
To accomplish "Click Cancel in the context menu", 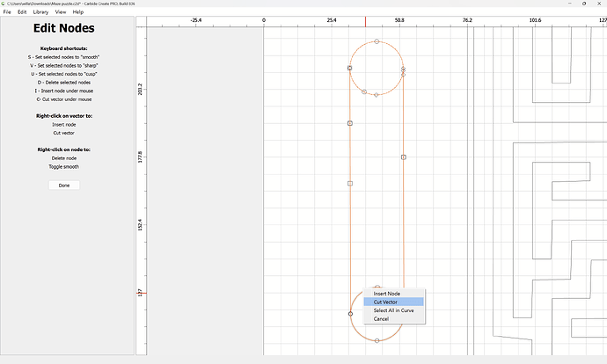I will (381, 318).
